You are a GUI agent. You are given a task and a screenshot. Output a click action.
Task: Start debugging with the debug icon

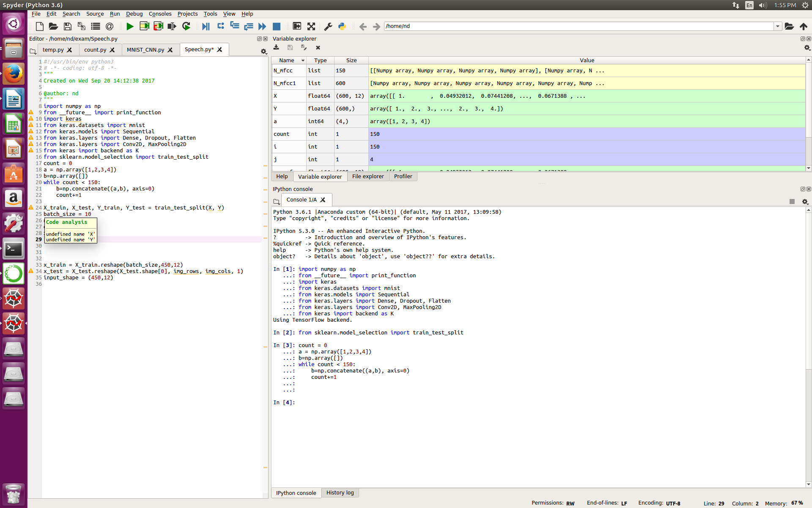coord(206,26)
